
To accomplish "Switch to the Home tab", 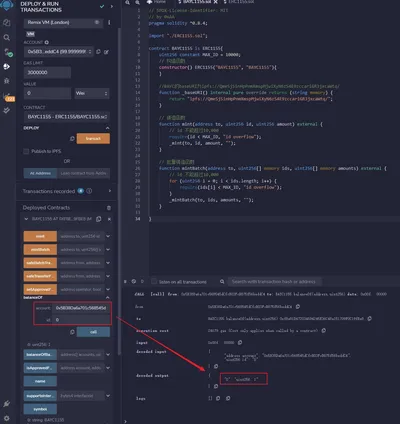I will pyautogui.click(x=156, y=2).
